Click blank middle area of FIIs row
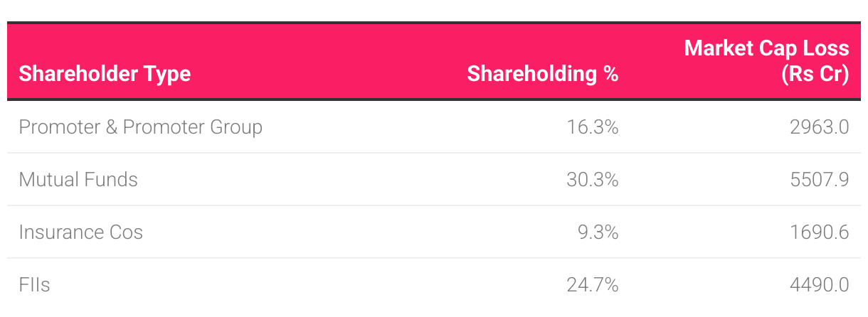This screenshot has height=317, width=868. pos(320,285)
